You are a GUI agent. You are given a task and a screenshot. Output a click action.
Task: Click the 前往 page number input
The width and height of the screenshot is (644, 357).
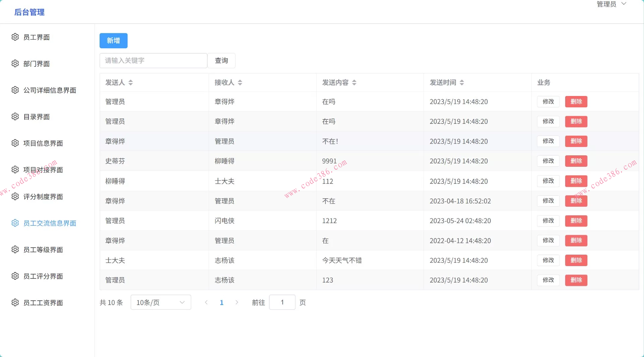pos(282,302)
